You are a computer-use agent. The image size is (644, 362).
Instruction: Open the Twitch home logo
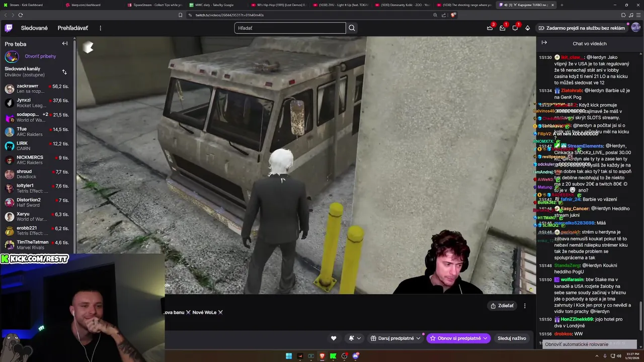(9, 28)
